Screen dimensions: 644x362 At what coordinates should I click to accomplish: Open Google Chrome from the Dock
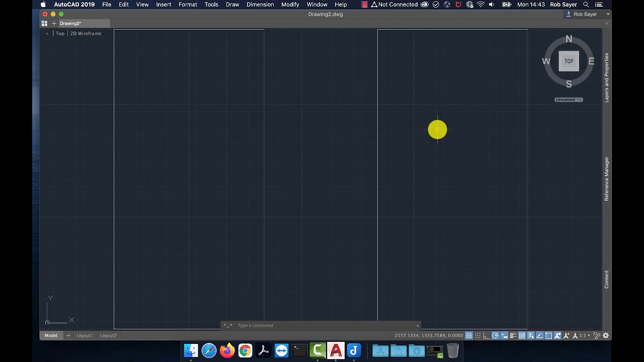pos(246,350)
